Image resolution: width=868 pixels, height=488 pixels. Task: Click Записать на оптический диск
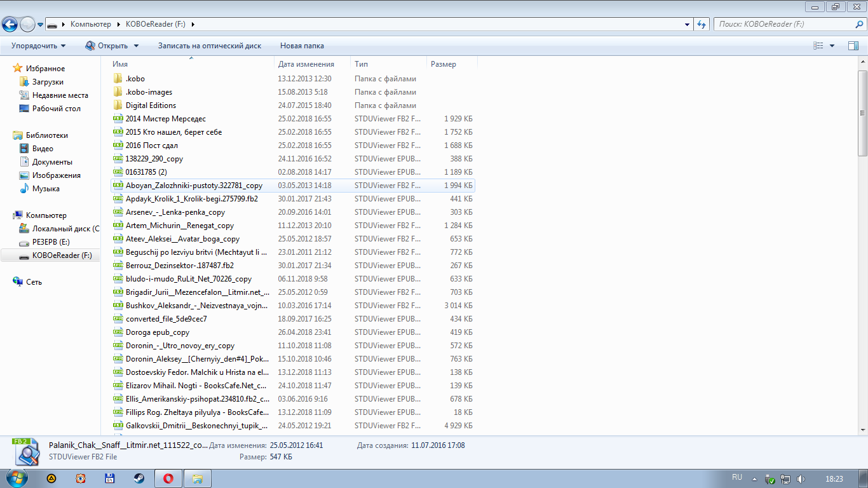point(210,46)
